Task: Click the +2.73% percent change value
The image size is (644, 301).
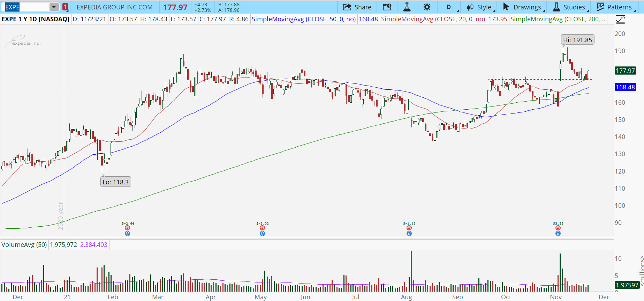Action: pyautogui.click(x=203, y=10)
